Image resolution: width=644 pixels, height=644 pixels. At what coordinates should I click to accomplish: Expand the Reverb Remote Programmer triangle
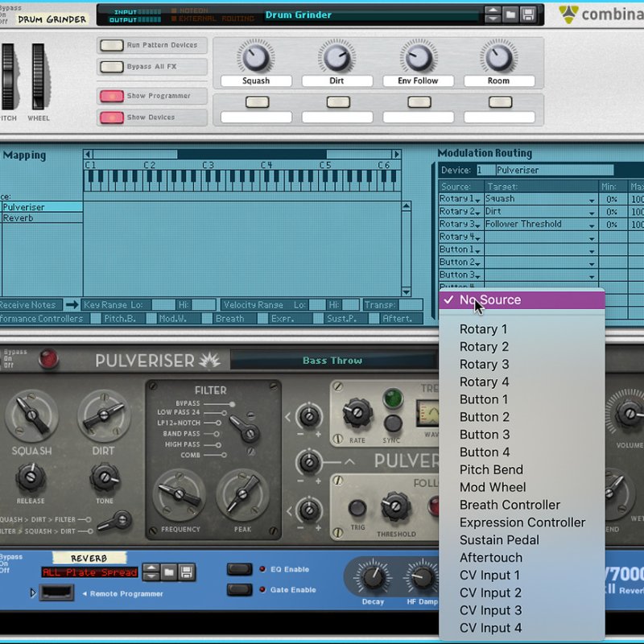pyautogui.click(x=33, y=593)
